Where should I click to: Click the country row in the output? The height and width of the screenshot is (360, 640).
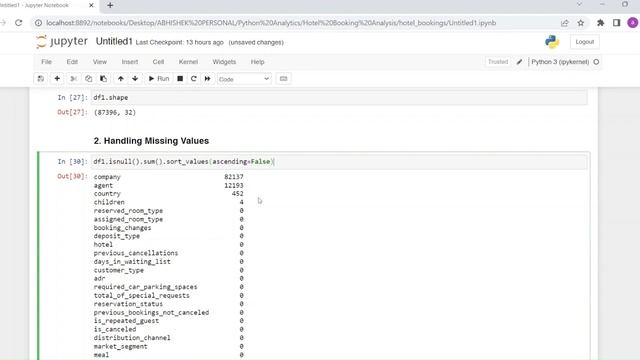[169, 194]
